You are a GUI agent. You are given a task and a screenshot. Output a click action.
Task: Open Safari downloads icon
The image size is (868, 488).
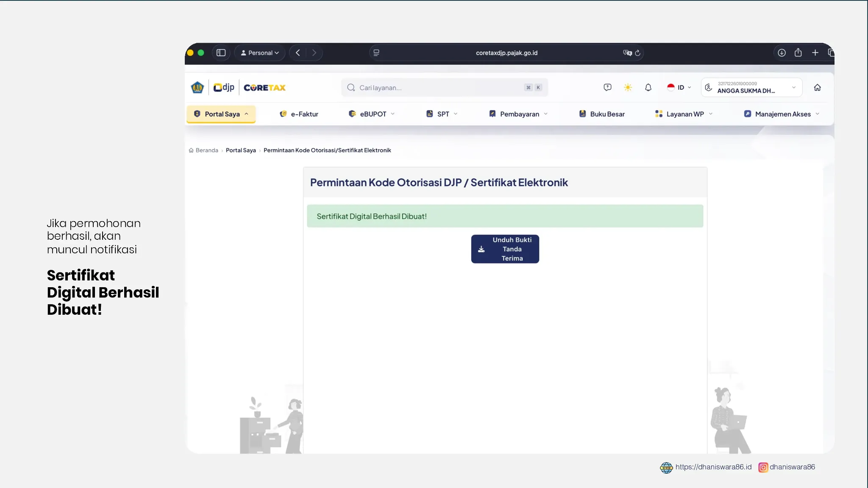(x=782, y=53)
